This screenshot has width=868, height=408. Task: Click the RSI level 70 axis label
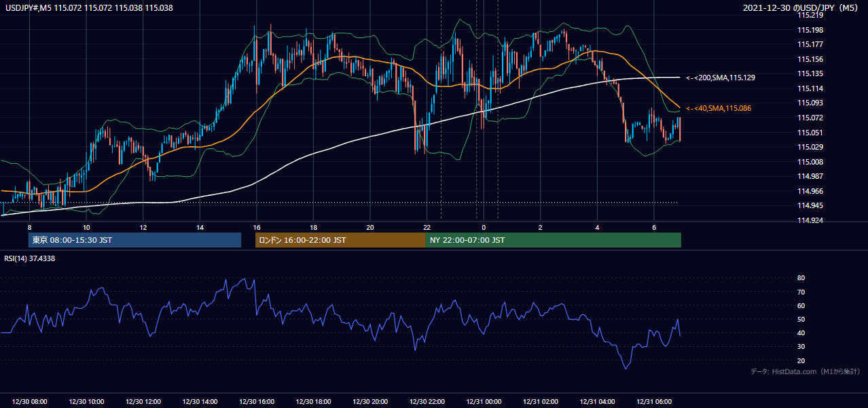tap(801, 292)
